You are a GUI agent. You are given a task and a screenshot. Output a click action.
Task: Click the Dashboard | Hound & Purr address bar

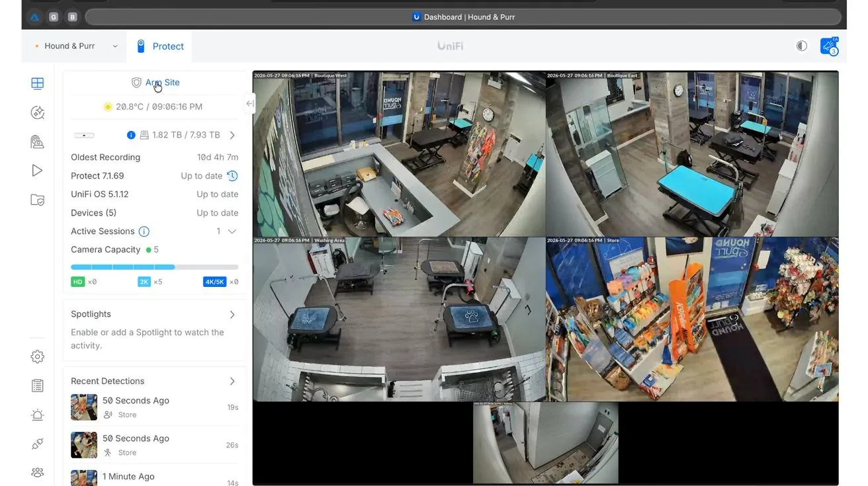pos(463,17)
